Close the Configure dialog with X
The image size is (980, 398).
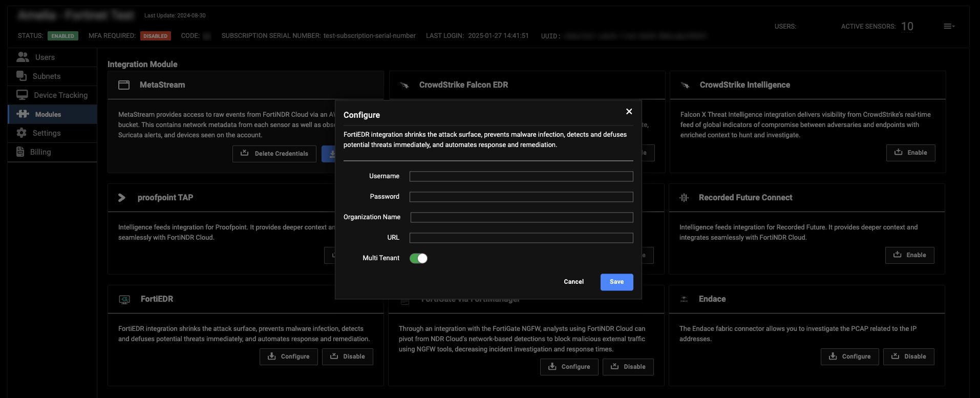pos(629,112)
